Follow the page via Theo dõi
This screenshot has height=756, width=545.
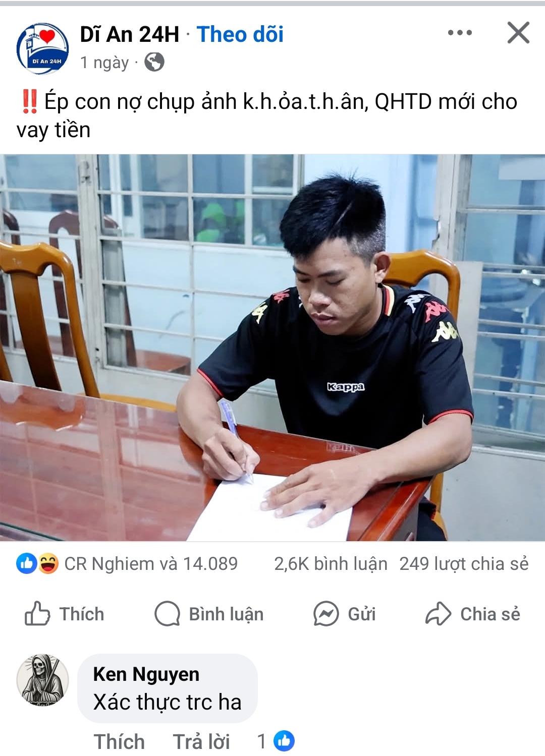(240, 34)
